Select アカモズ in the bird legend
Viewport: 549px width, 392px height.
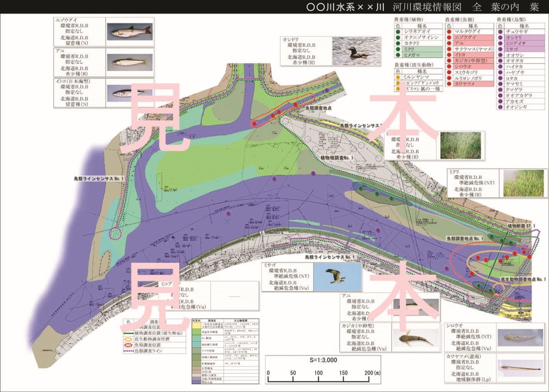514,102
